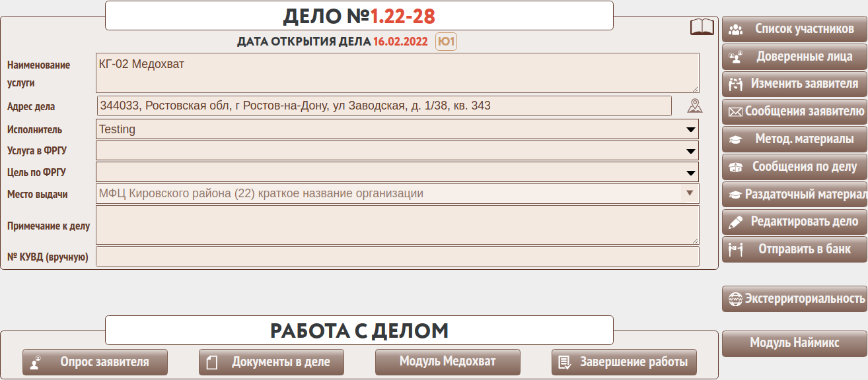The height and width of the screenshot is (380, 868).
Task: Open Список участников participants list
Action: pos(795,29)
